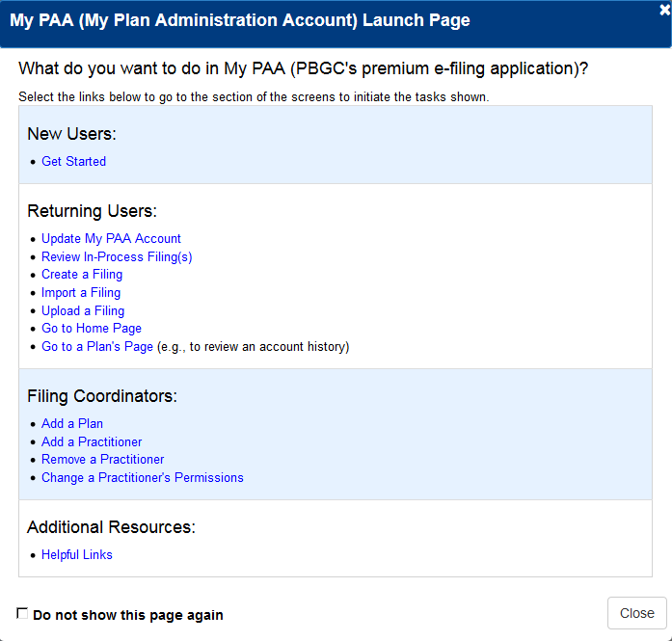Image resolution: width=672 pixels, height=641 pixels.
Task: Go to Home Page link
Action: click(92, 329)
